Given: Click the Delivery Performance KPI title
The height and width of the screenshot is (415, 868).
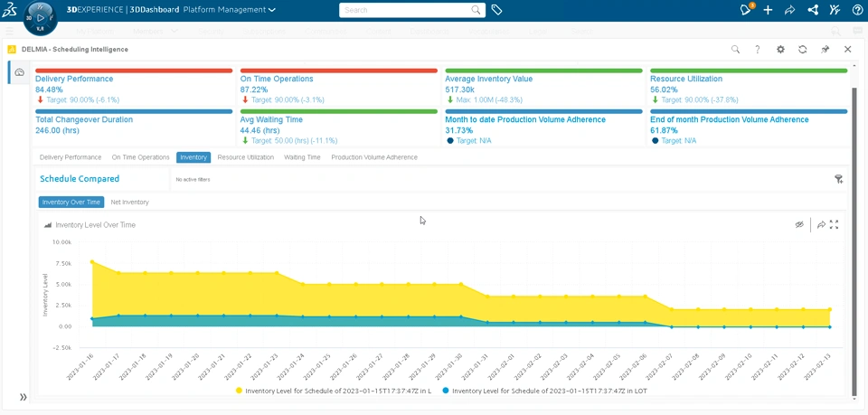Looking at the screenshot, I should coord(74,79).
